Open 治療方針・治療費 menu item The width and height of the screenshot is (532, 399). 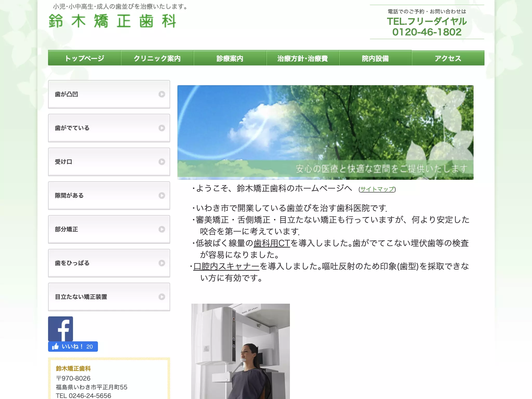click(303, 58)
